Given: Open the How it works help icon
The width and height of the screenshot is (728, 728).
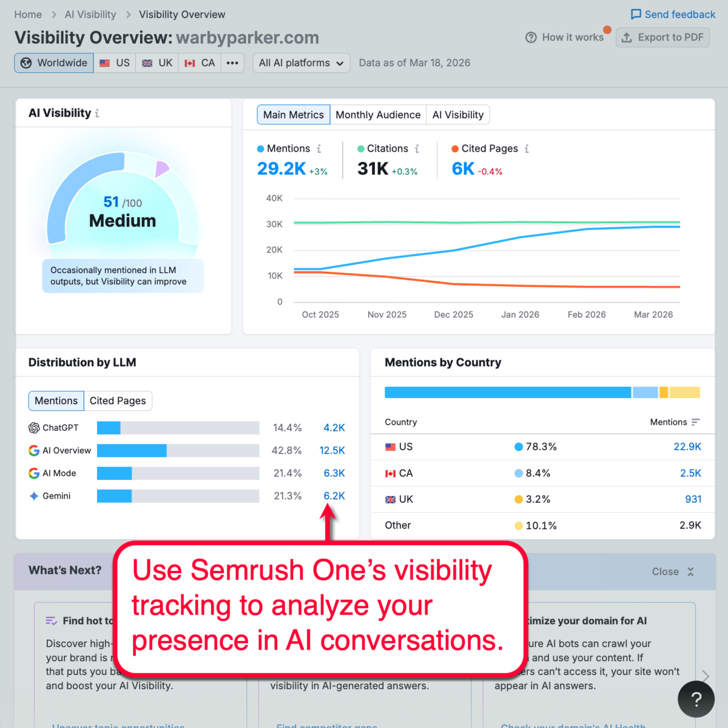Looking at the screenshot, I should 531,37.
